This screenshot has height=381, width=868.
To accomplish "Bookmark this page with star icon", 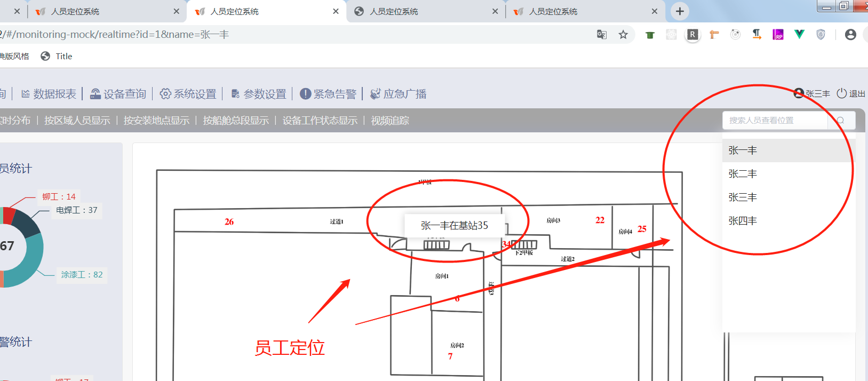I will [623, 35].
